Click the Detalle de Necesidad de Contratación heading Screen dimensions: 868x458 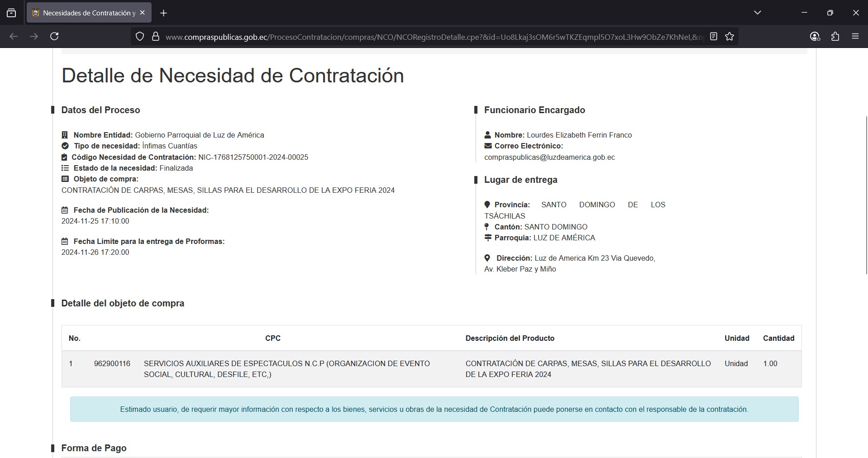(x=233, y=76)
